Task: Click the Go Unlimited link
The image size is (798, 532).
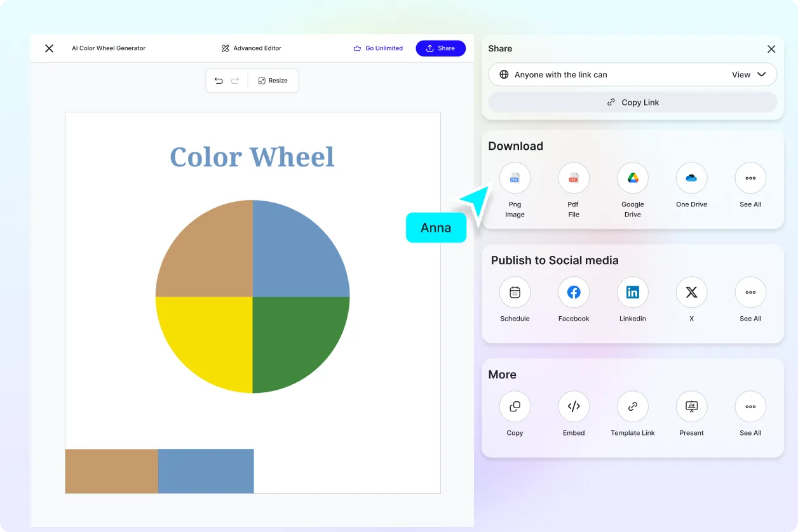Action: coord(379,48)
